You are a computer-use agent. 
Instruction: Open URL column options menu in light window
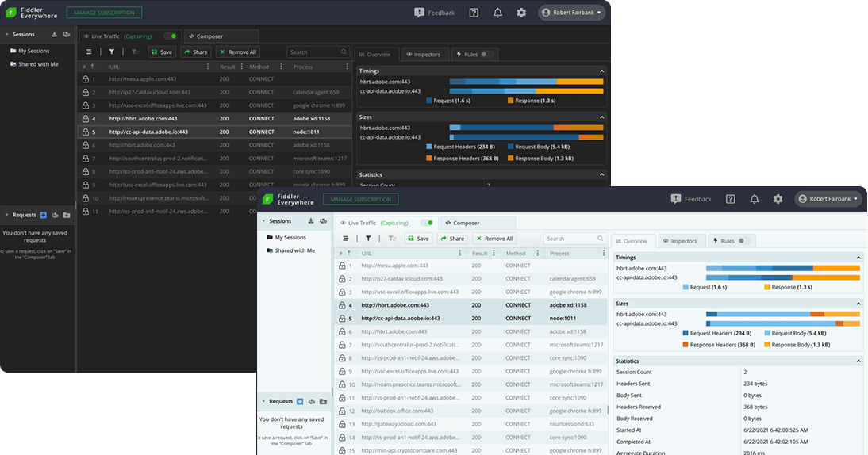click(459, 253)
